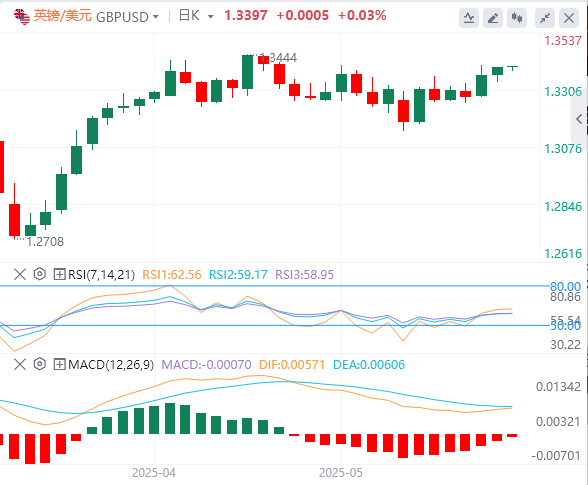Open the indicators chart icon in toolbar

coord(469,18)
